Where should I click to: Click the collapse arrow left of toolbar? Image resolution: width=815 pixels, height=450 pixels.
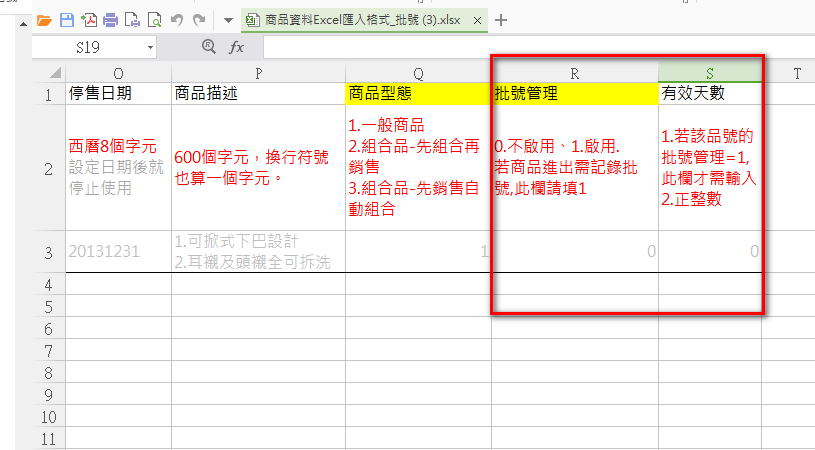click(x=23, y=24)
